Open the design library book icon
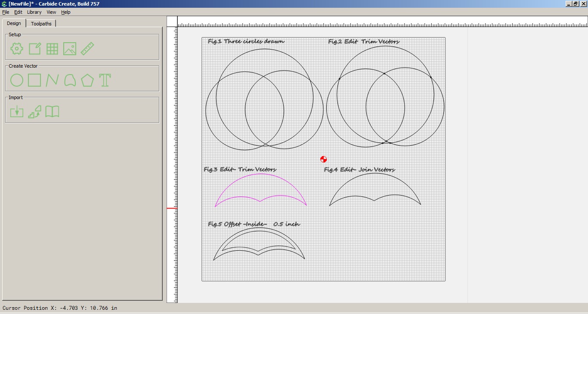The height and width of the screenshot is (380, 588). coord(52,112)
